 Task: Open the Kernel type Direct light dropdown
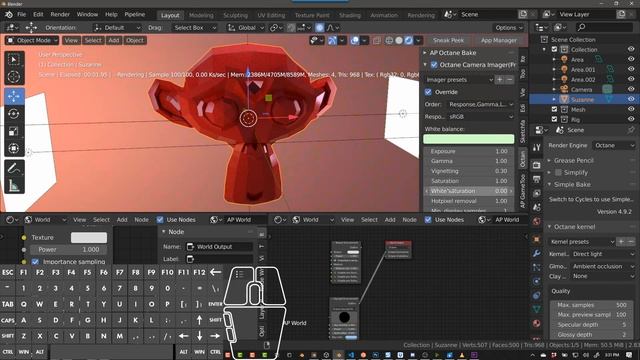click(x=602, y=254)
